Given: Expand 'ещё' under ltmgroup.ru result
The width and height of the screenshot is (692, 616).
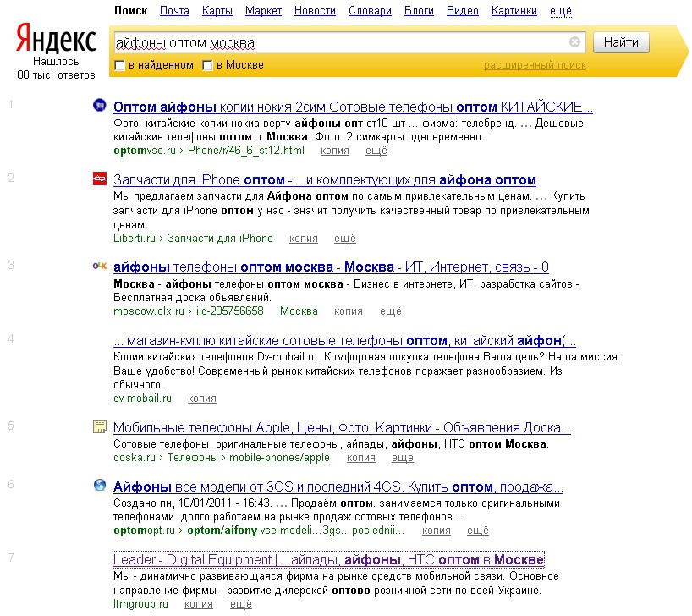Looking at the screenshot, I should click(x=240, y=604).
